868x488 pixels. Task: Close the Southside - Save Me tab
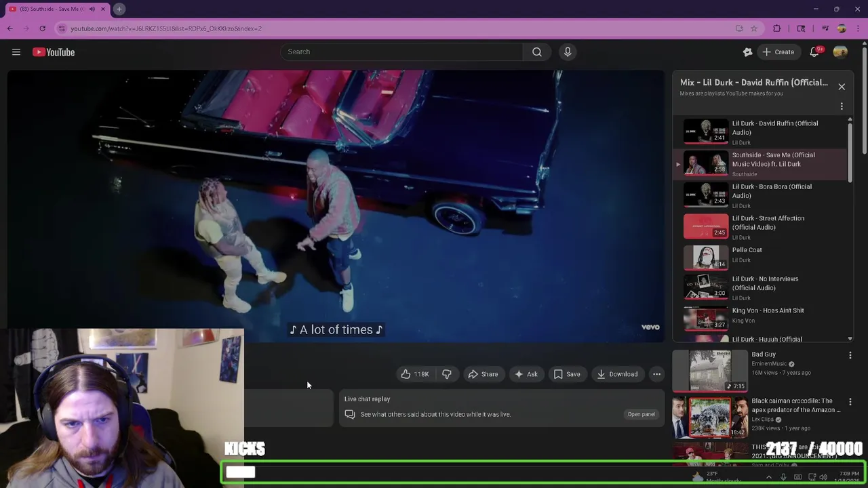click(104, 9)
